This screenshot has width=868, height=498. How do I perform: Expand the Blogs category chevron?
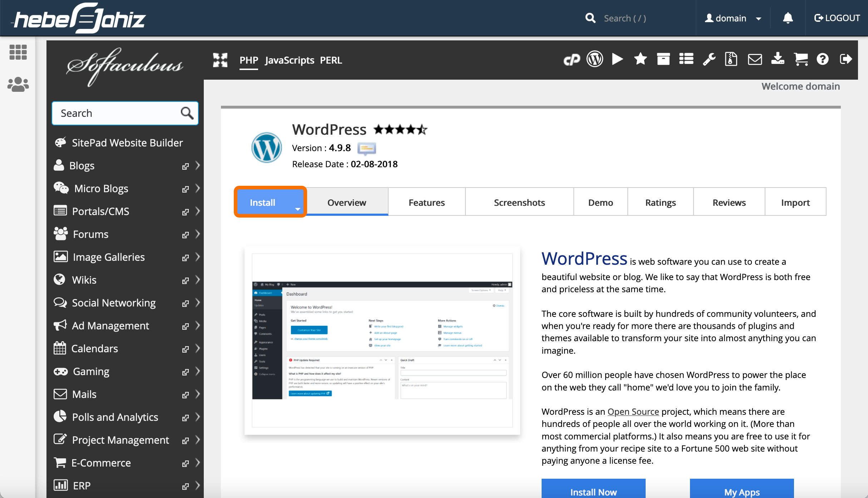[x=198, y=166]
